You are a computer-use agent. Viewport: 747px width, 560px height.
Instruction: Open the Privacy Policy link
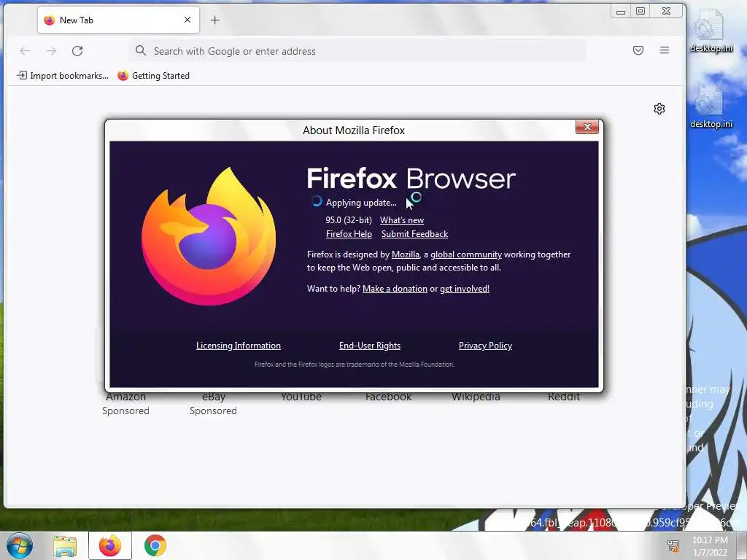[x=485, y=346]
